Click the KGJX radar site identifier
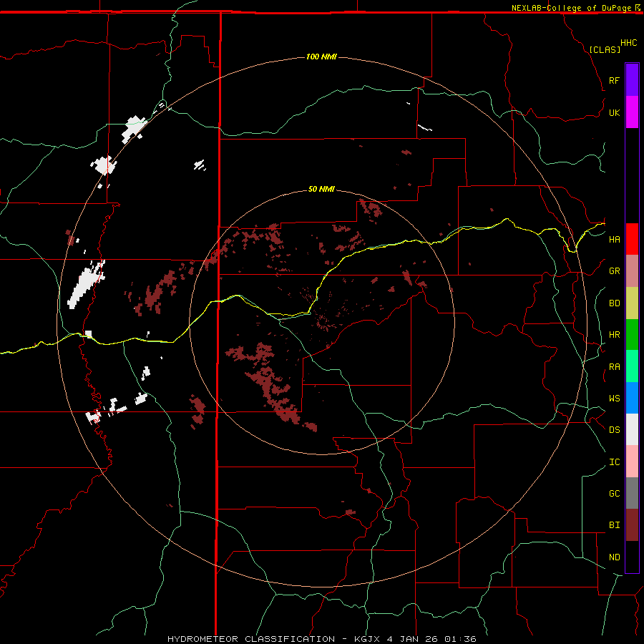This screenshot has width=644, height=644. [367, 639]
